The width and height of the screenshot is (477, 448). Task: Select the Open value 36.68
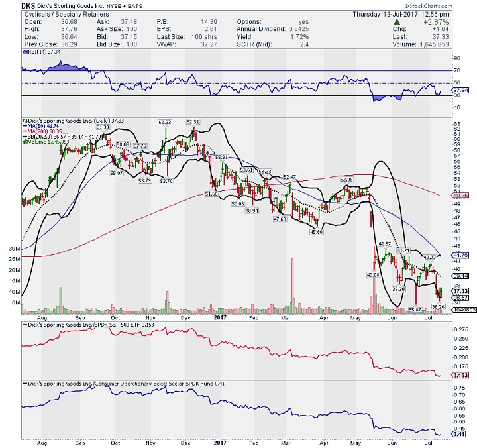[x=69, y=22]
